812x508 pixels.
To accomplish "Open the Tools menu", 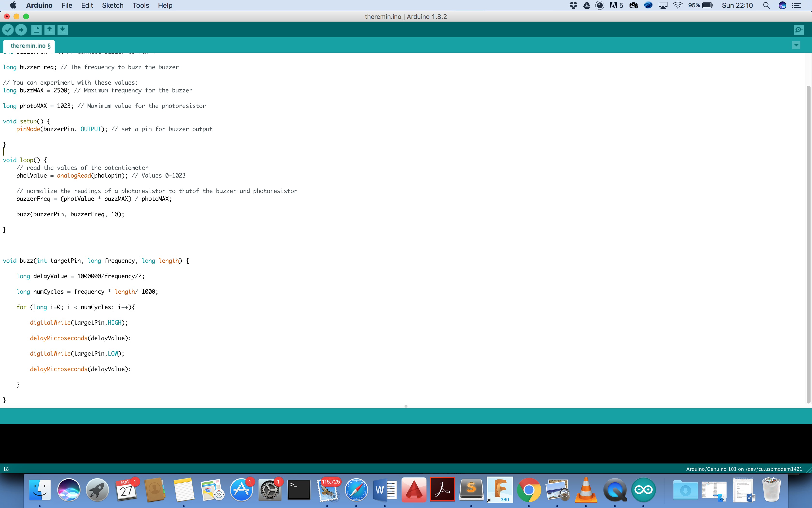I will (x=141, y=5).
